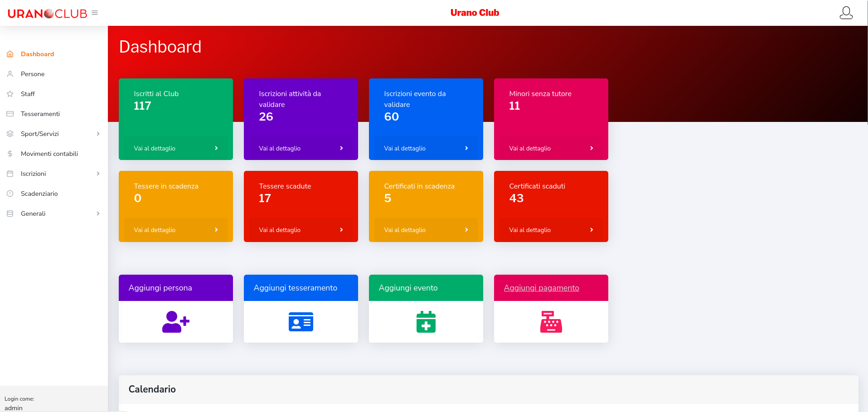This screenshot has height=412, width=868.
Task: Click arrow in Iscrizioni evento da validare card
Action: point(466,148)
